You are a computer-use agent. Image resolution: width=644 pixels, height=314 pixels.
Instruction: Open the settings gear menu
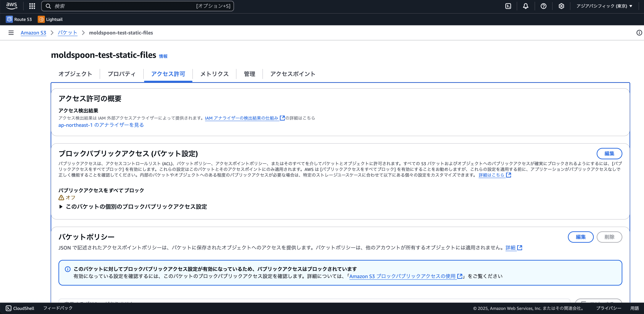pos(561,6)
